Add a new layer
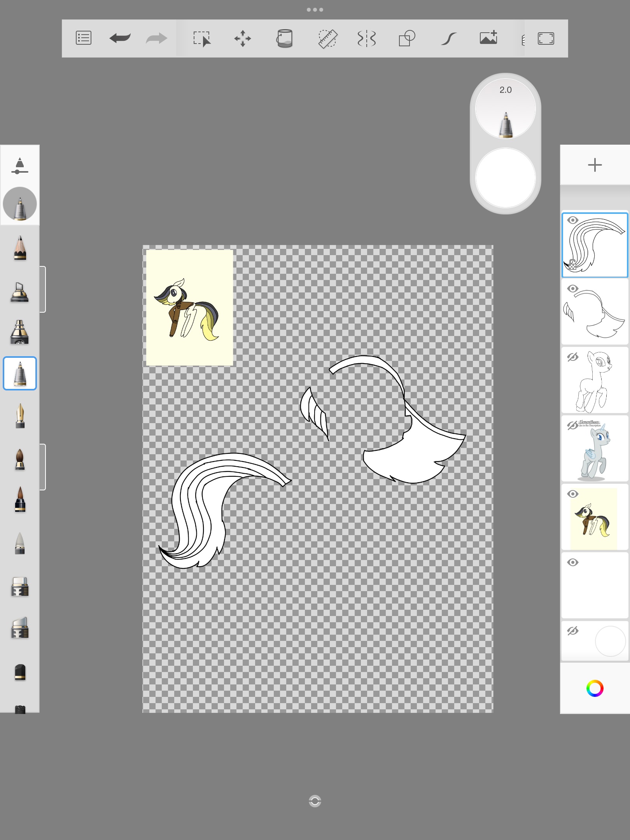The height and width of the screenshot is (840, 630). (x=595, y=165)
